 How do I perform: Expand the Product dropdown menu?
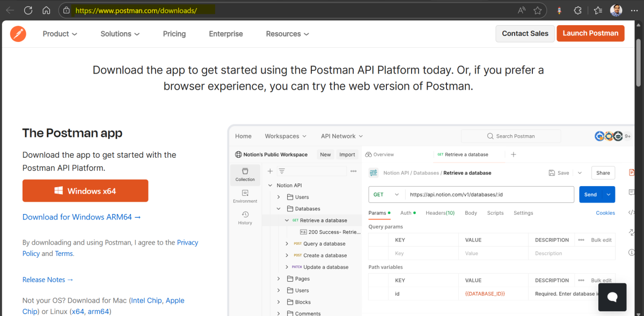pos(60,34)
